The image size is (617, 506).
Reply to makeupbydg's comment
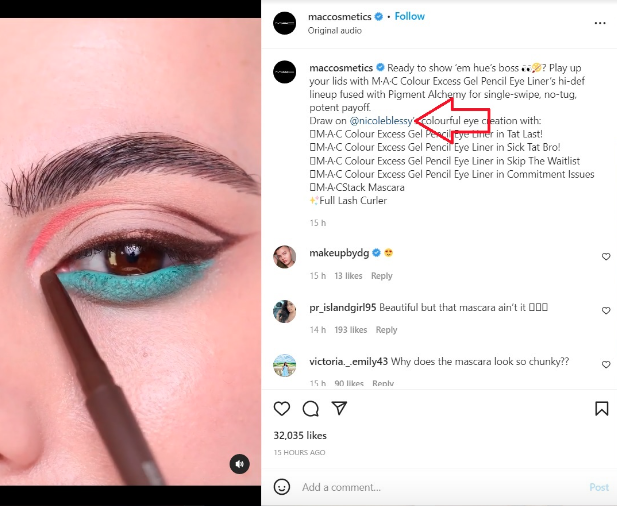coord(382,276)
